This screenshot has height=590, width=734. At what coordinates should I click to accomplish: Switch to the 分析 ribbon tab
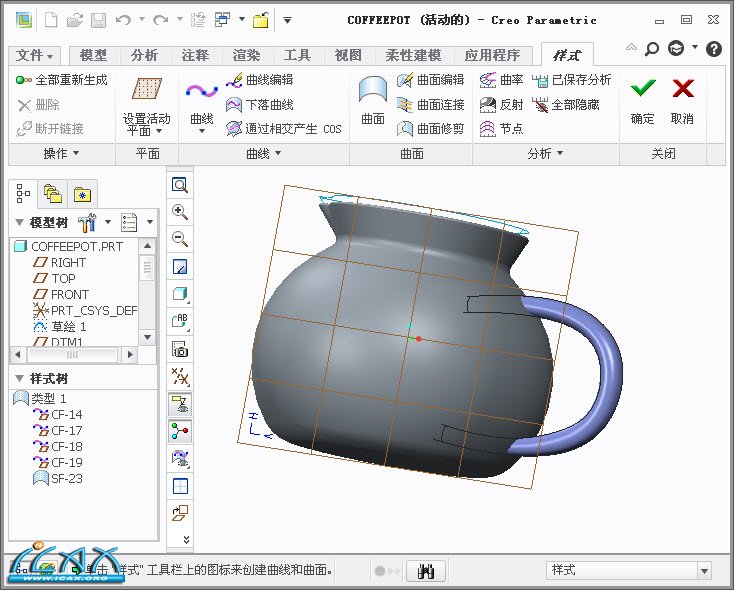coord(144,55)
